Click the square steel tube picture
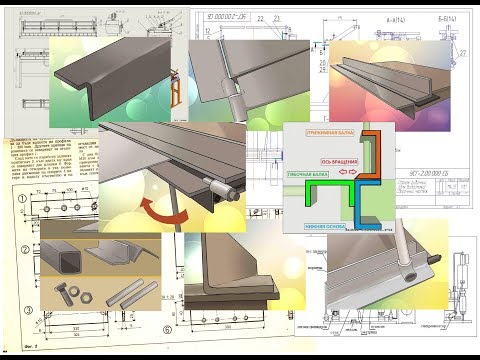 click(62, 258)
